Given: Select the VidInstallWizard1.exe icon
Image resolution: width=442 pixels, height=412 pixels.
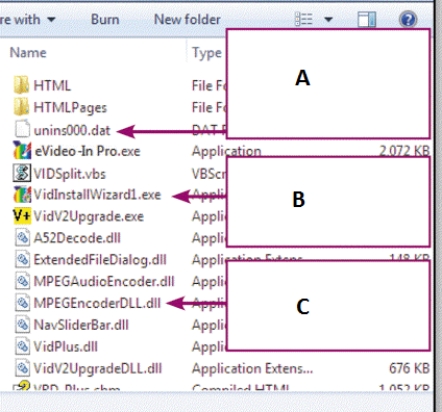Looking at the screenshot, I should click(22, 194).
